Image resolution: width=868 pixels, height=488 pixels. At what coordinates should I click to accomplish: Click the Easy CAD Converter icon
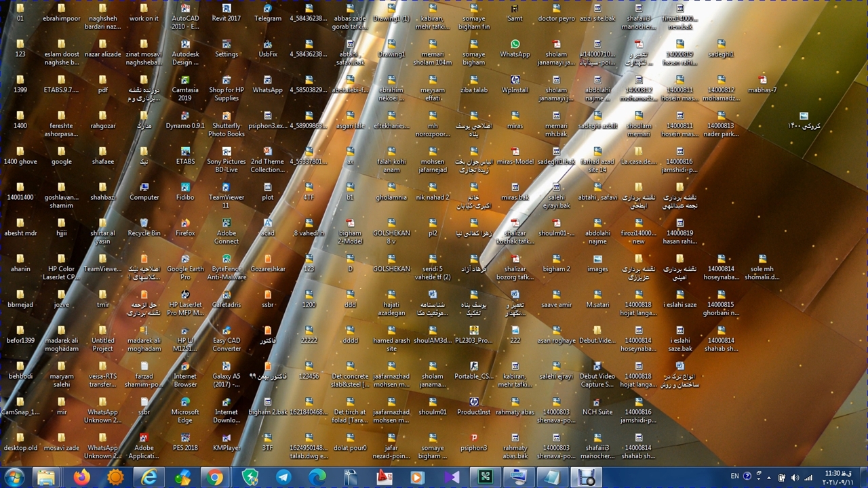[x=226, y=331]
